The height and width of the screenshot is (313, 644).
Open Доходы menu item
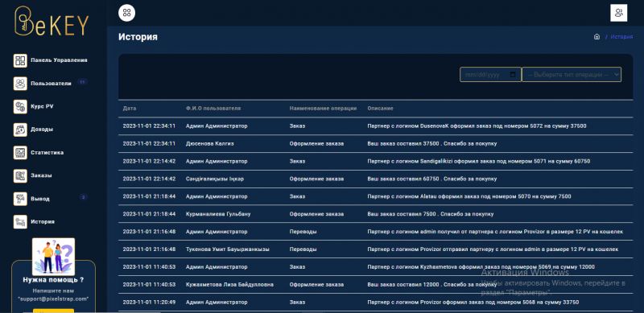click(x=42, y=130)
